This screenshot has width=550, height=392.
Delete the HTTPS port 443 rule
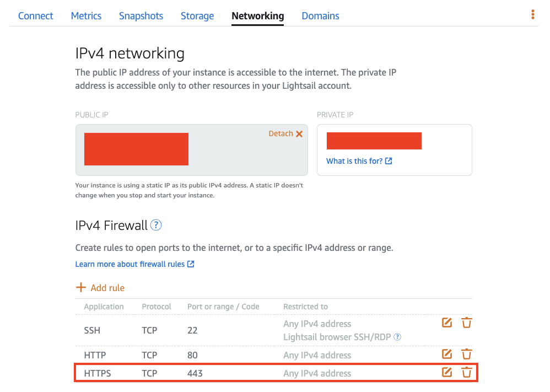pyautogui.click(x=466, y=372)
